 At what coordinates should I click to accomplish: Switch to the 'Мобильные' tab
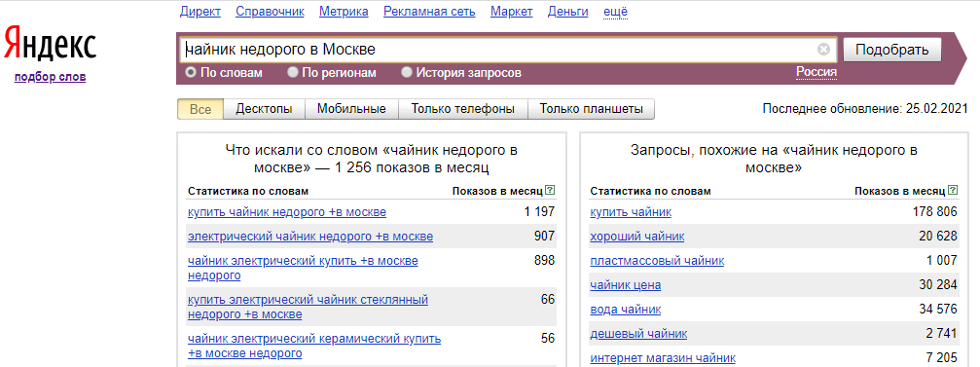(351, 109)
